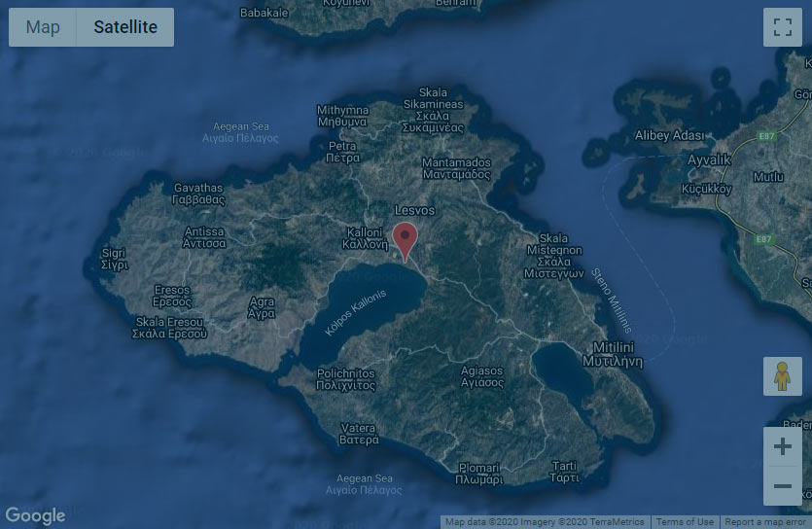This screenshot has height=529, width=812.
Task: Zoom in with the plus button
Action: point(783,446)
